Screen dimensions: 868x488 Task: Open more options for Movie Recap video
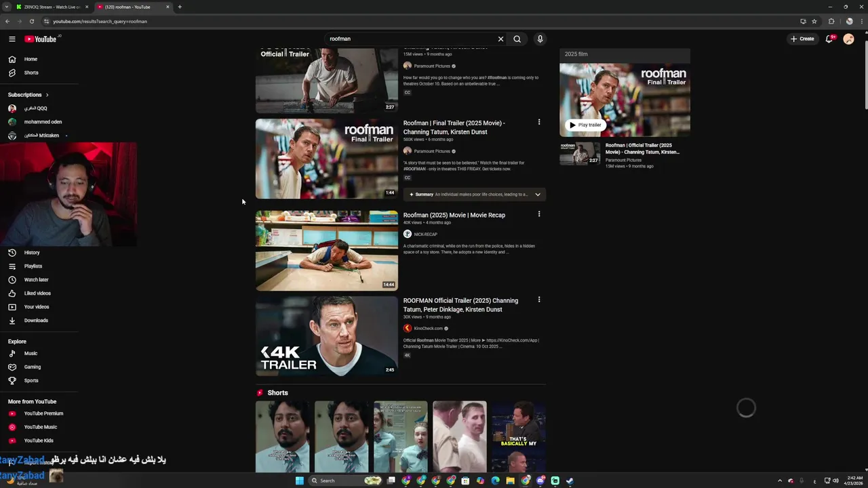[539, 214]
